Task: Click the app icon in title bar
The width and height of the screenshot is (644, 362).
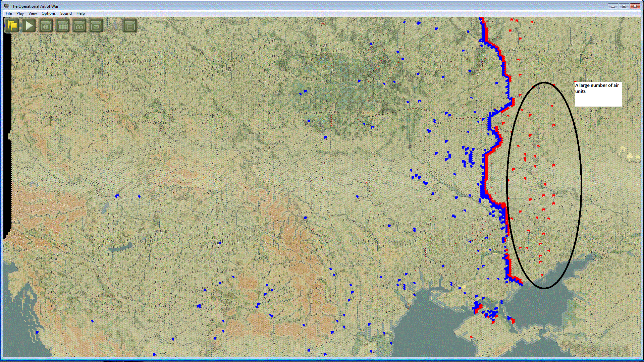Action: [6, 6]
